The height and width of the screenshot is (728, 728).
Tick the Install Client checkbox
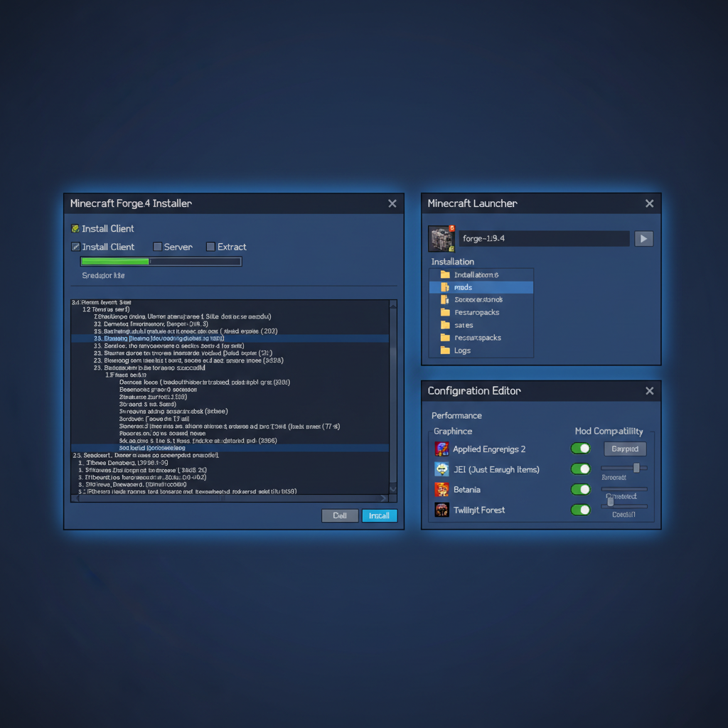(x=75, y=247)
